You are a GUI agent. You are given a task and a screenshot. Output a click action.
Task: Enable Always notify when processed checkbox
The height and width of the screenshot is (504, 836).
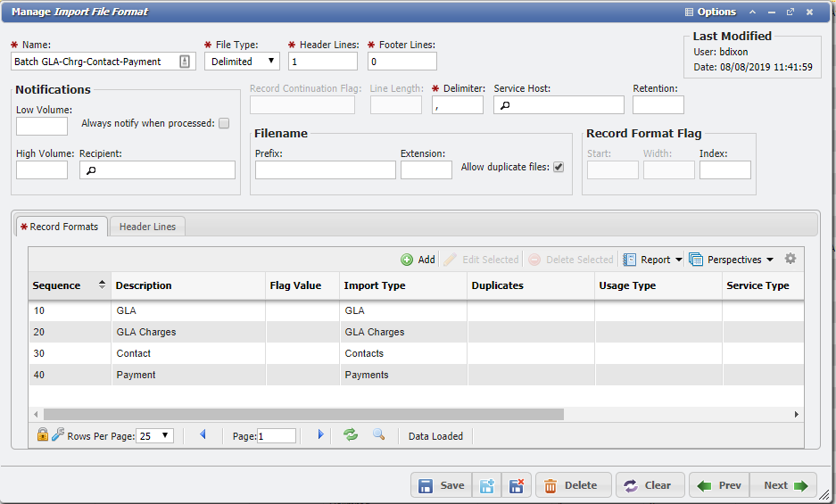point(224,123)
